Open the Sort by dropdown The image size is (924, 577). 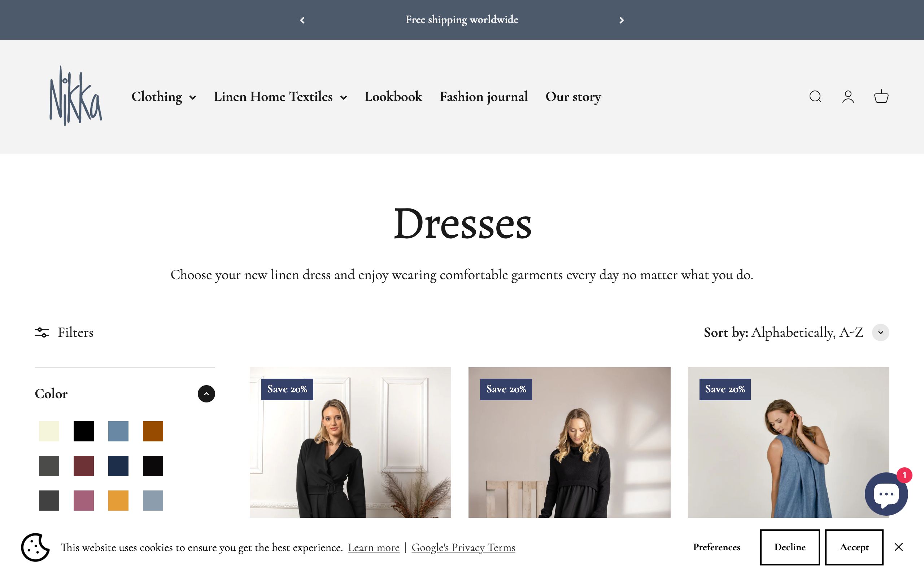(x=880, y=332)
